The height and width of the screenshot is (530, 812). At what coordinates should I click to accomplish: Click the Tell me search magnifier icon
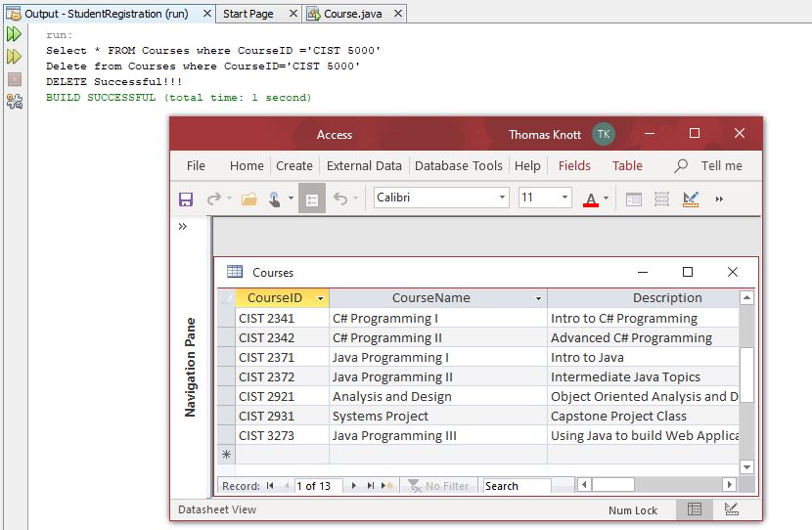[681, 165]
